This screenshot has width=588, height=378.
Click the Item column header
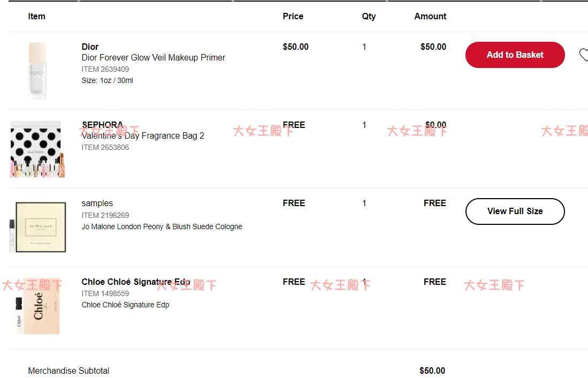coord(36,16)
